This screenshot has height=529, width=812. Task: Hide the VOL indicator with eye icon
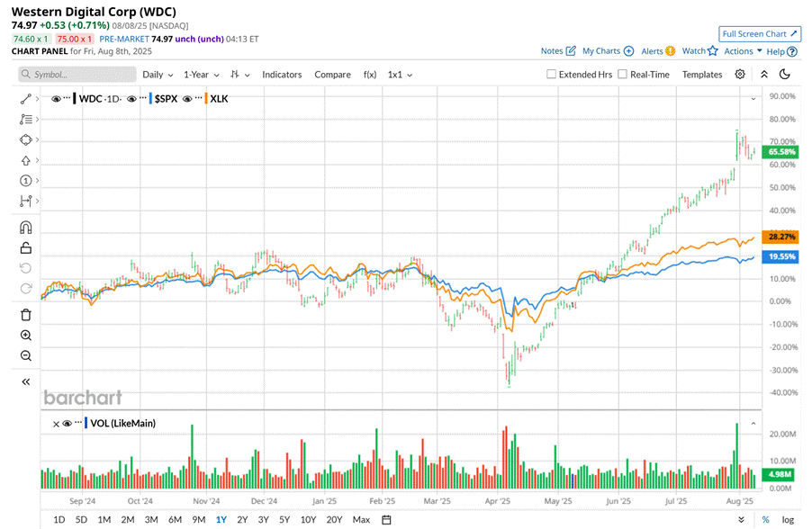click(x=67, y=424)
